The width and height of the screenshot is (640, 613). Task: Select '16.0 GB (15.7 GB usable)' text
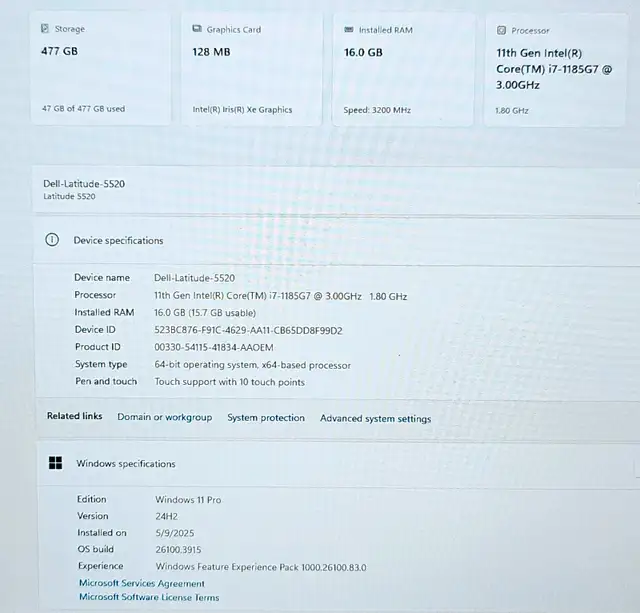pos(205,313)
